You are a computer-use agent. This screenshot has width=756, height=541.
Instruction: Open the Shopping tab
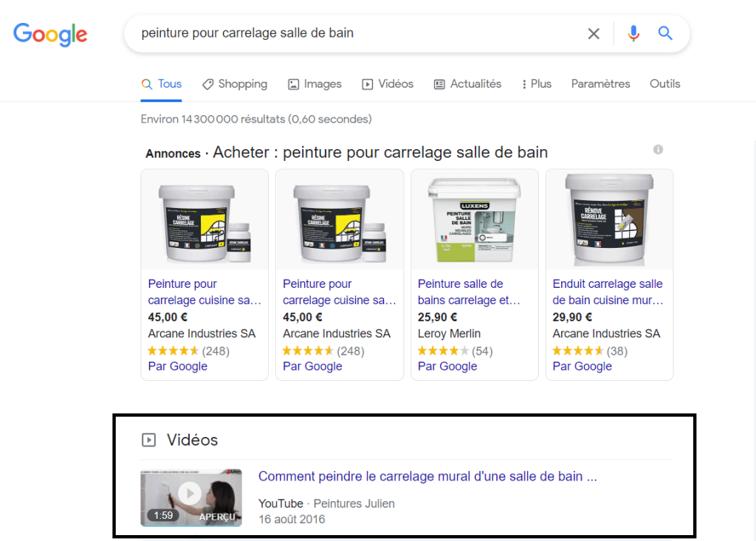click(235, 84)
